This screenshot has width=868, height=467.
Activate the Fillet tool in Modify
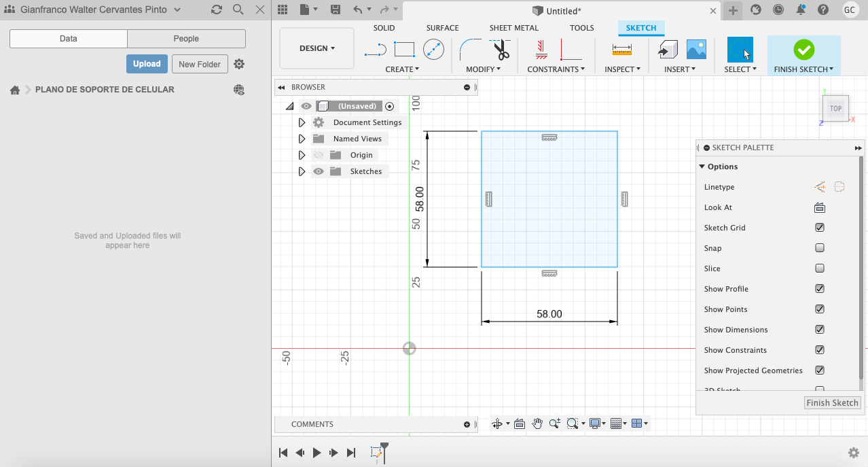[470, 49]
